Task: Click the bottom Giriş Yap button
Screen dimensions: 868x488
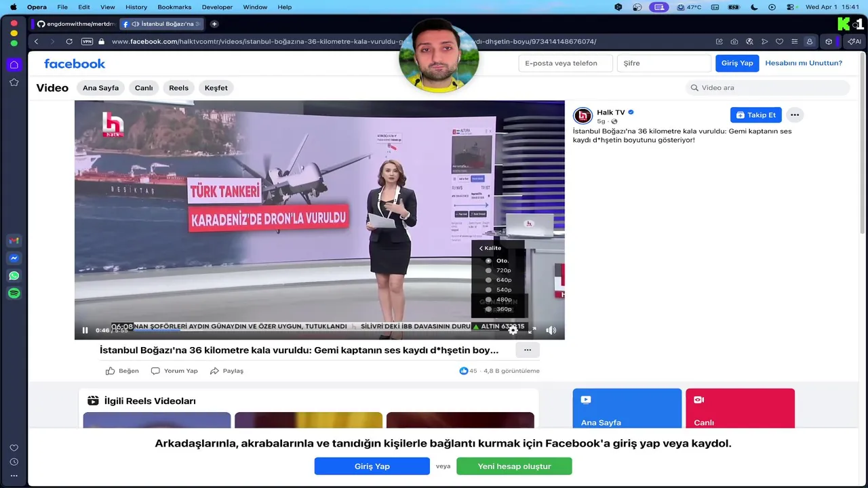Action: [372, 466]
